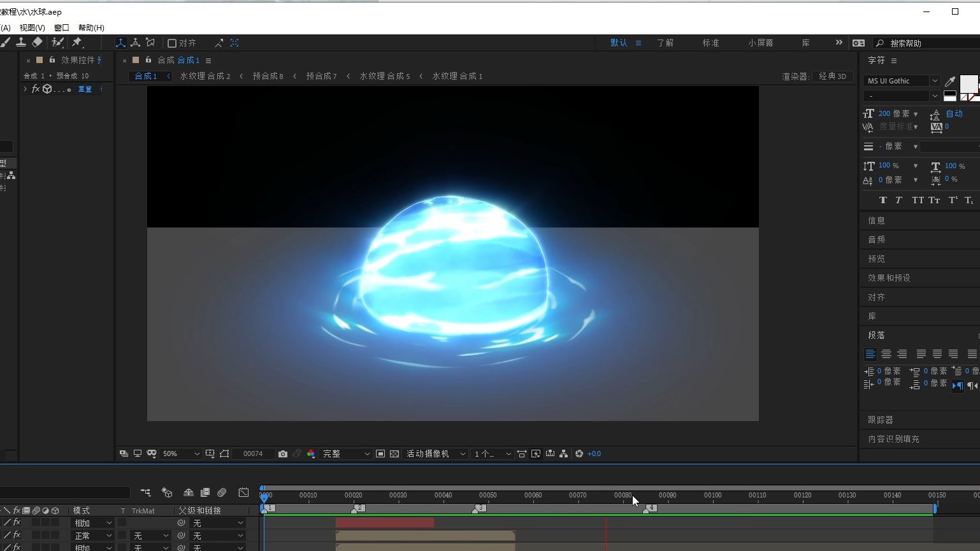This screenshot has height=551, width=980.
Task: Open the 效果和预设 panel
Action: 889,278
